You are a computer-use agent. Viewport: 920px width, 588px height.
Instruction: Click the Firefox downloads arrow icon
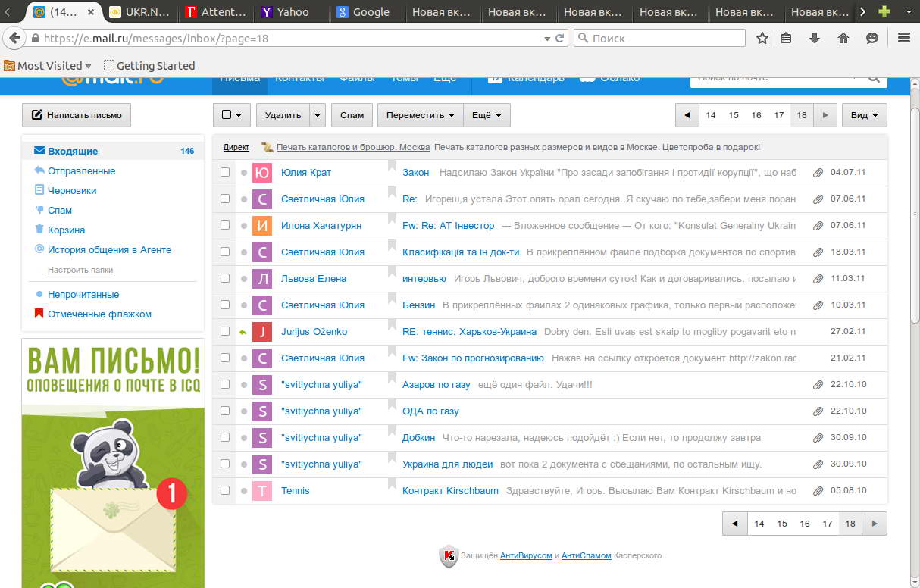coord(815,38)
